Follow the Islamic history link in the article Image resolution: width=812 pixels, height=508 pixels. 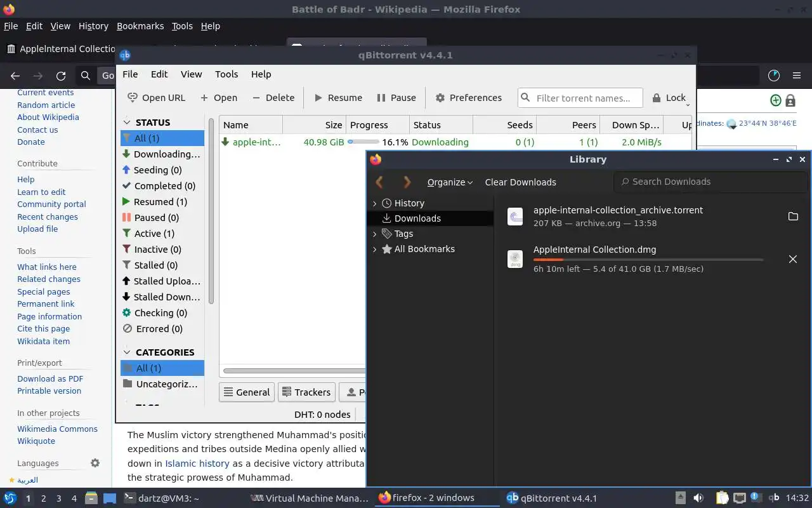click(x=197, y=464)
